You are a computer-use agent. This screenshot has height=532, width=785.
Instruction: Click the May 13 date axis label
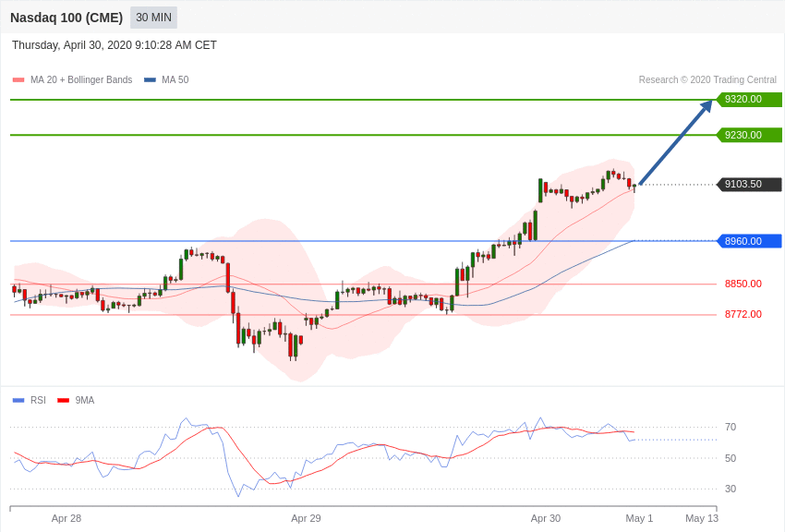click(x=702, y=518)
